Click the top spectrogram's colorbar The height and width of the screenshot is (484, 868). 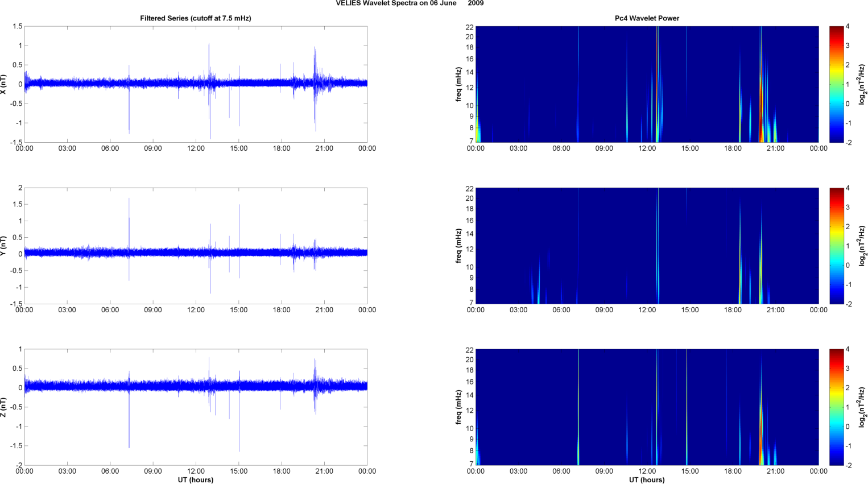coord(836,84)
